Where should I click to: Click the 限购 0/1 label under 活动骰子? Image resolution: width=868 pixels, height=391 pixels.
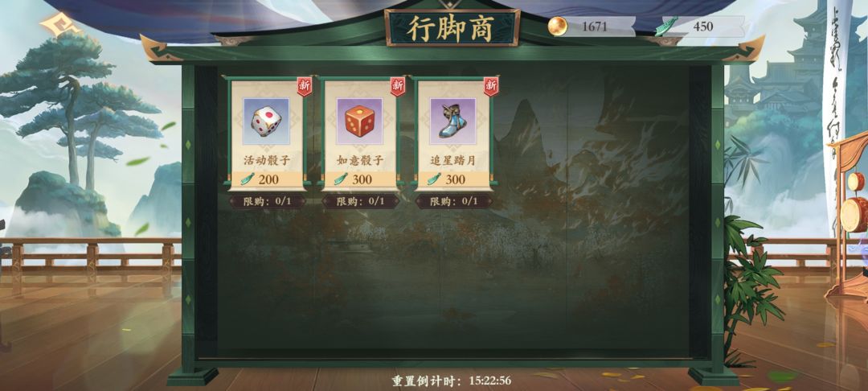click(268, 202)
